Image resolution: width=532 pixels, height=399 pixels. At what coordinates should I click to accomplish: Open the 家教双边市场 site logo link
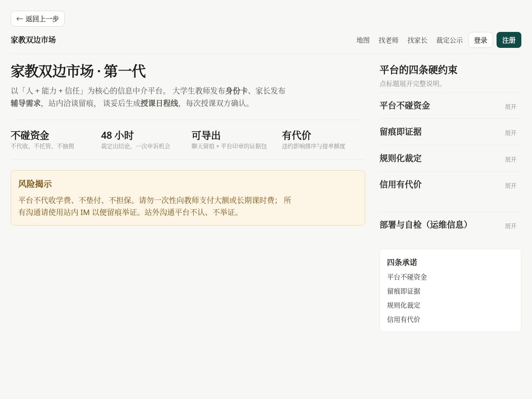[33, 40]
